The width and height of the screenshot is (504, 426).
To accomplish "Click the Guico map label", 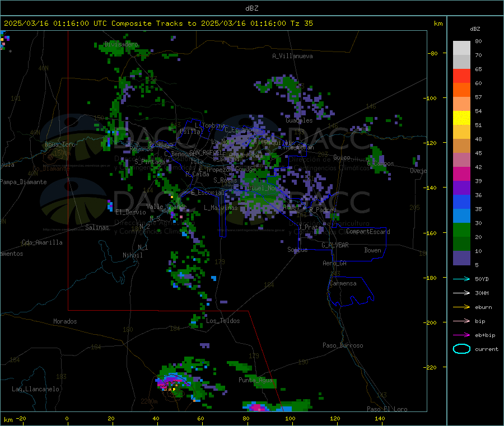I will [342, 158].
